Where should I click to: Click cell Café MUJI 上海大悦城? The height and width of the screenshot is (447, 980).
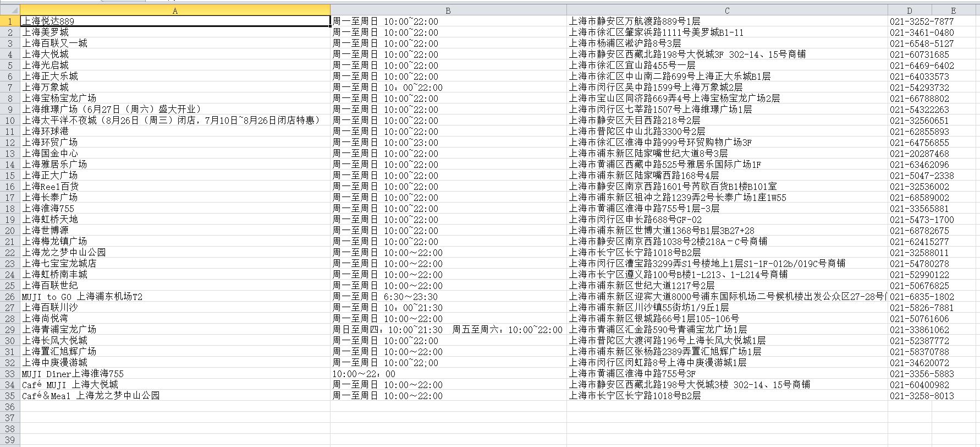(175, 385)
